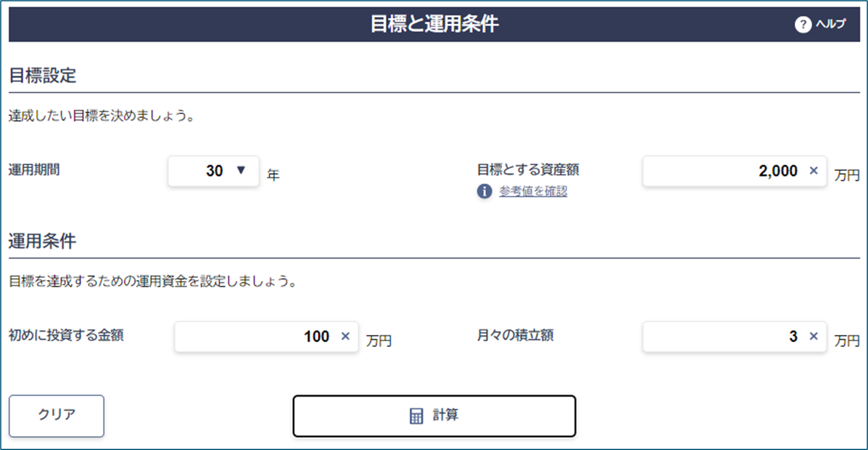Open the ヘルプ link
The image size is (868, 450).
832,24
